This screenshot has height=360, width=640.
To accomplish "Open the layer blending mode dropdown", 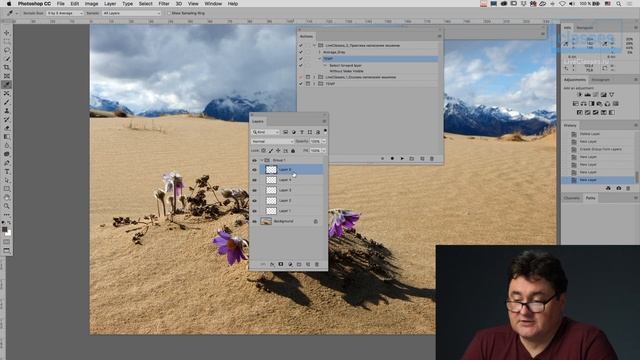I will coord(272,141).
